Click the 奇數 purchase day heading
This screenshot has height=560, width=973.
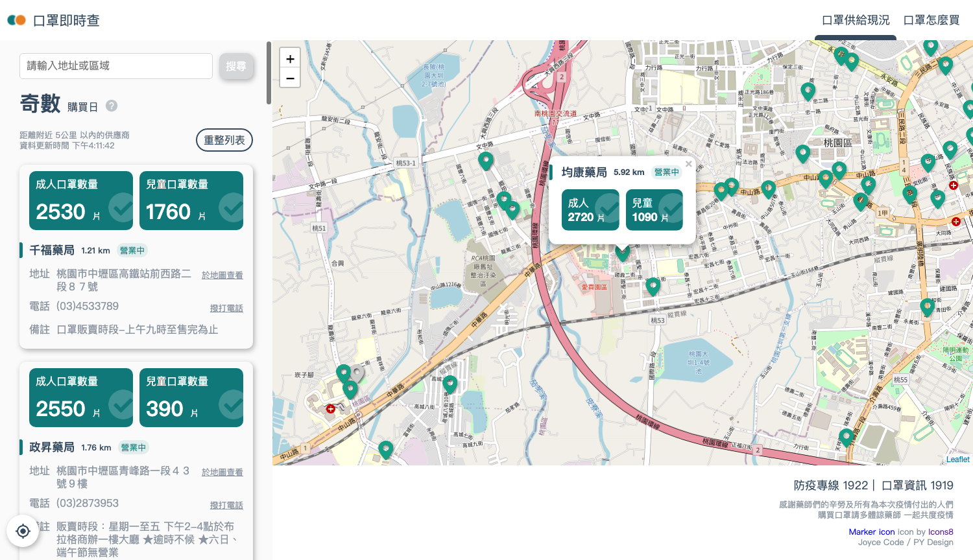40,104
